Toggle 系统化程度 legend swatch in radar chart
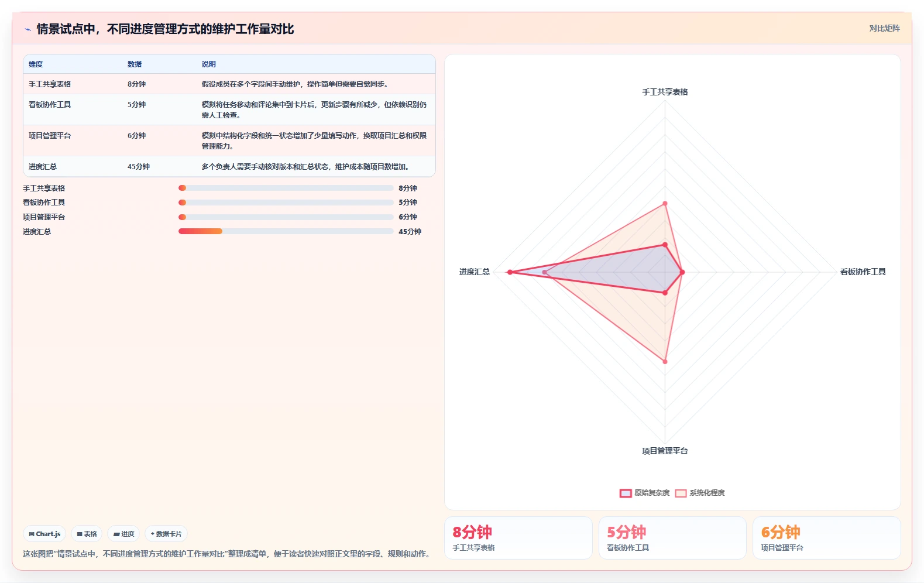Viewport: 924px width, 583px height. coord(681,493)
